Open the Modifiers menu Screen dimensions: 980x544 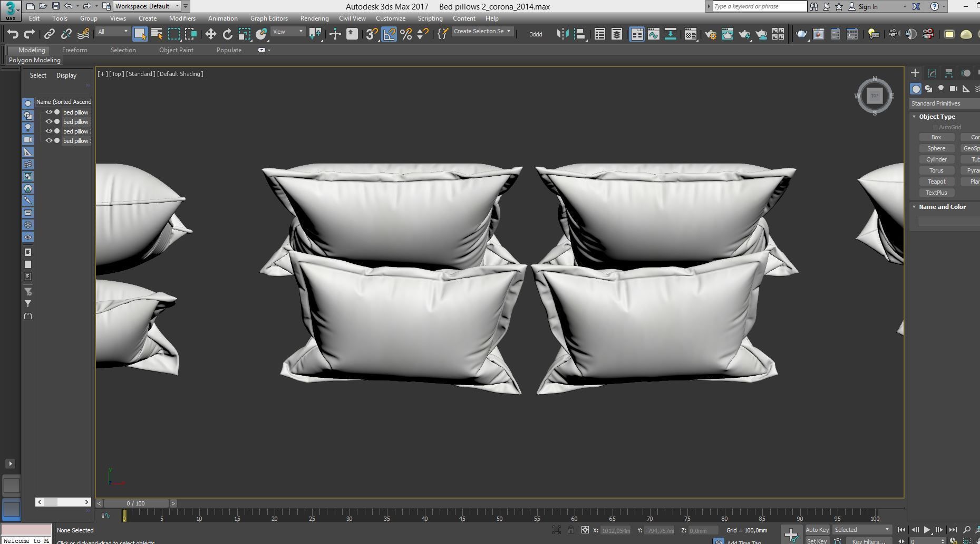click(182, 18)
